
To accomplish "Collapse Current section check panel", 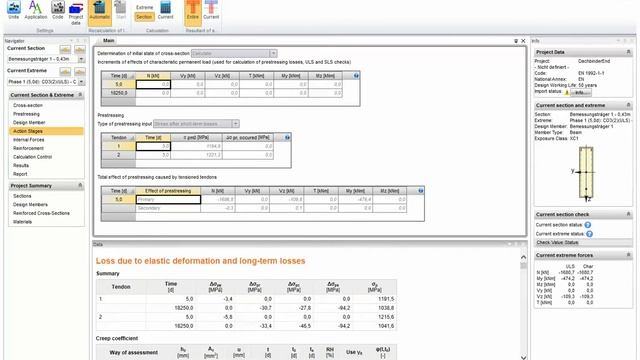I will coord(628,214).
